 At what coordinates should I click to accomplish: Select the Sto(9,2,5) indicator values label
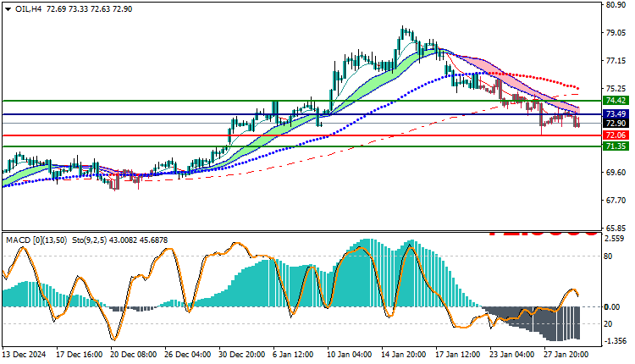click(120, 240)
